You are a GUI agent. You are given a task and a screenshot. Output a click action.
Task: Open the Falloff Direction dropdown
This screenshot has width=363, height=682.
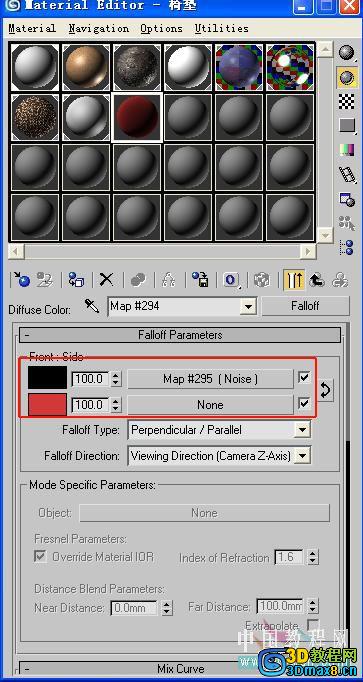pyautogui.click(x=303, y=456)
